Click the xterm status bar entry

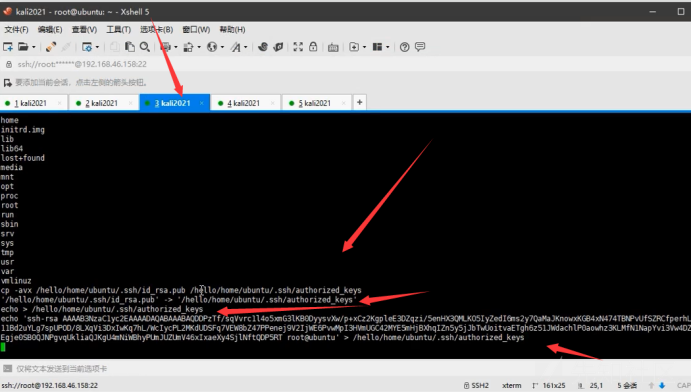(511, 385)
